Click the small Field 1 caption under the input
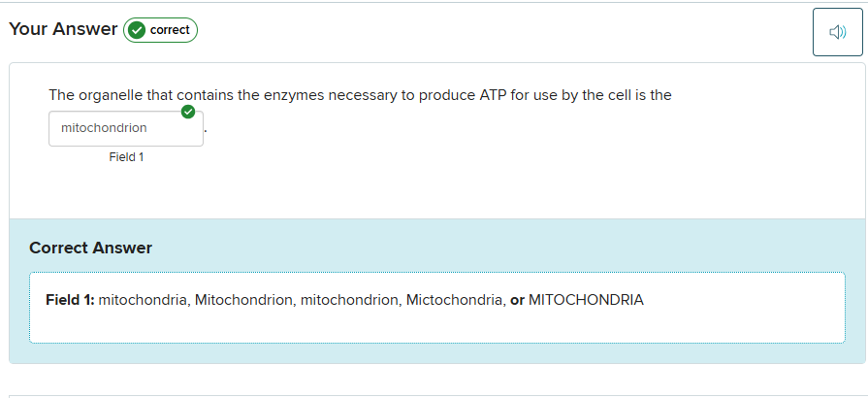 click(x=126, y=157)
